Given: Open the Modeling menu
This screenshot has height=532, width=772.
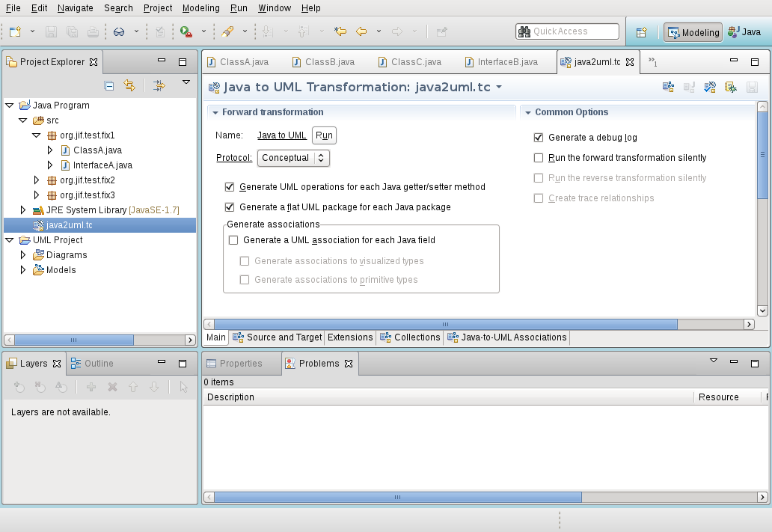Looking at the screenshot, I should tap(200, 8).
